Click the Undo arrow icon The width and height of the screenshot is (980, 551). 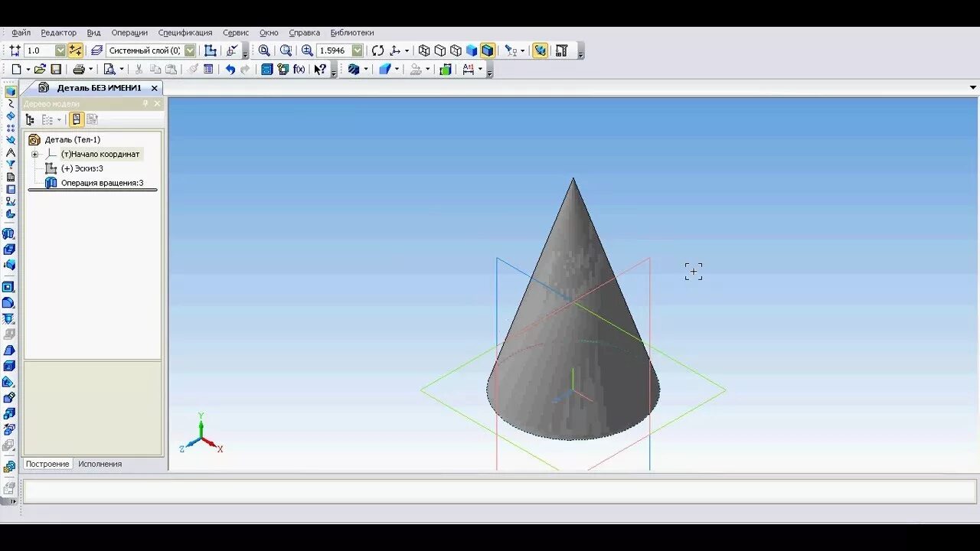[230, 69]
